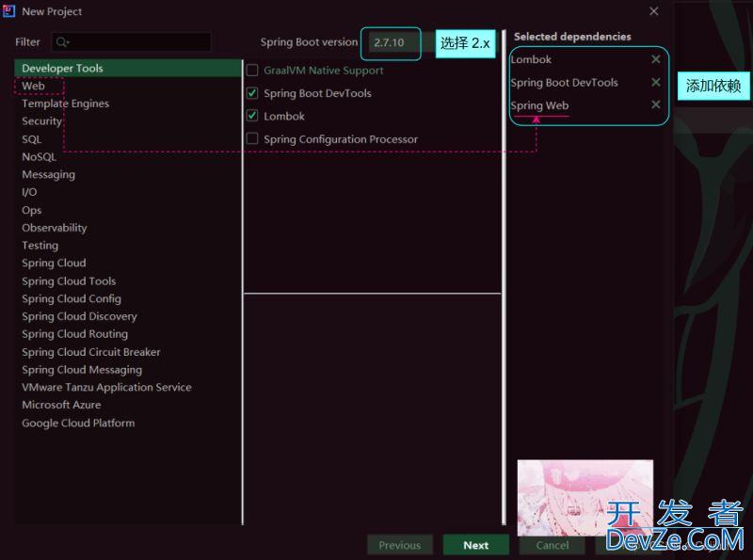Click the Previous button
The image size is (753, 560).
[399, 545]
